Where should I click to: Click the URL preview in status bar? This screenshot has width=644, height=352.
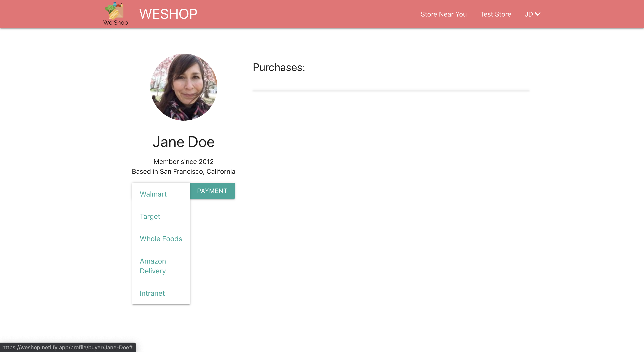click(68, 347)
